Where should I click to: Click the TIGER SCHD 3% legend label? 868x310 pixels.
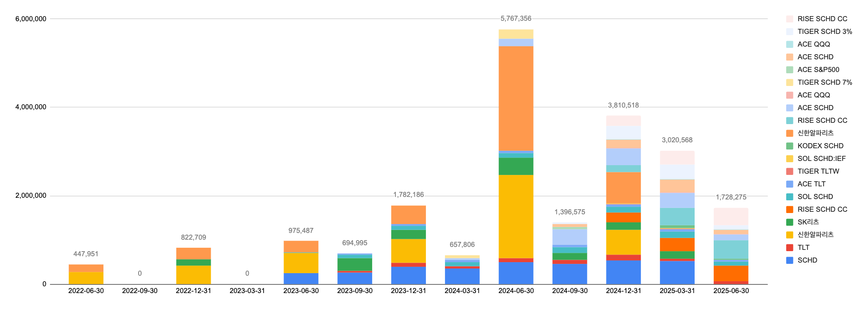coord(824,32)
